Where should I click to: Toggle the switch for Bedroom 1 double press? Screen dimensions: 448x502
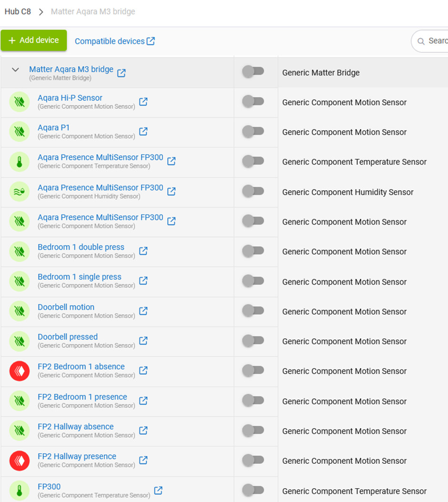[x=253, y=250]
